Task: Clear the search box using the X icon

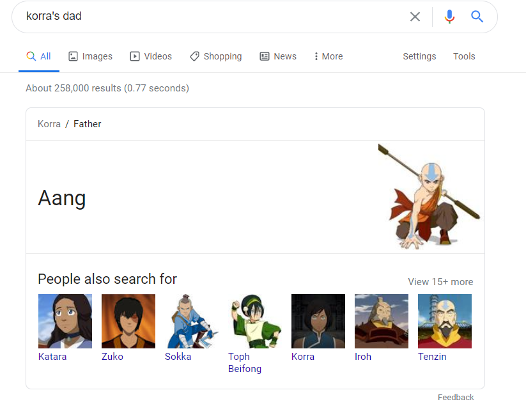Action: point(415,17)
